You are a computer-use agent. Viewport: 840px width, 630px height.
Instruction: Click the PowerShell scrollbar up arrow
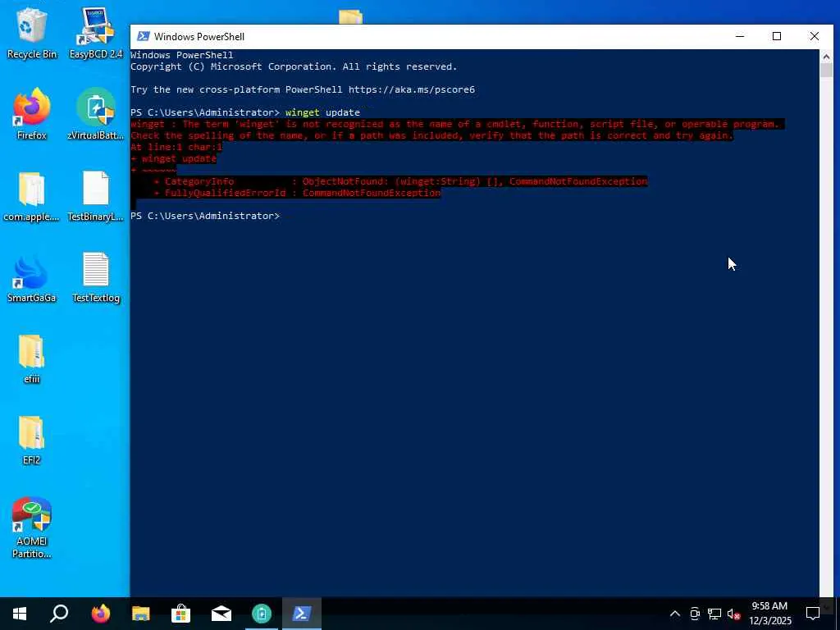tap(826, 56)
